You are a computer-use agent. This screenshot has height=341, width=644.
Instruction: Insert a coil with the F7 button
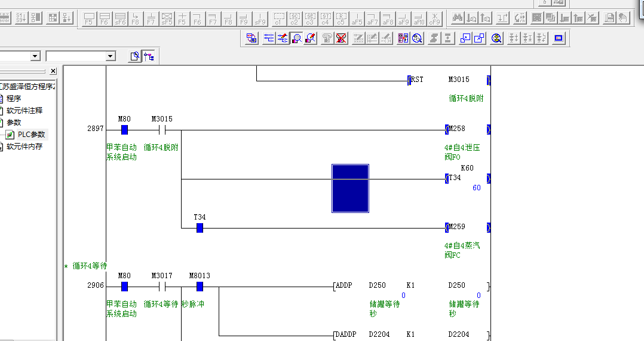click(151, 18)
